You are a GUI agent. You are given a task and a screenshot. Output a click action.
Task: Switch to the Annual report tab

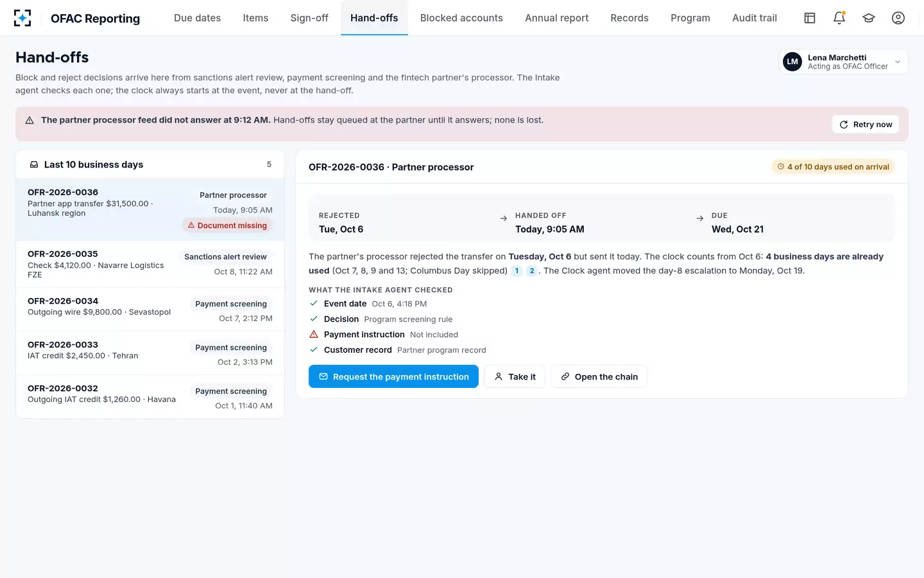tap(556, 18)
